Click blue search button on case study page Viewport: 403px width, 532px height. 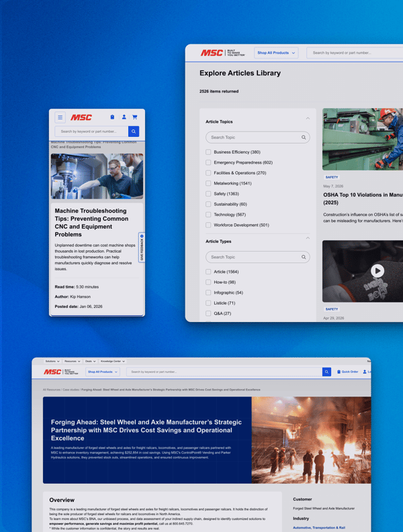(326, 372)
